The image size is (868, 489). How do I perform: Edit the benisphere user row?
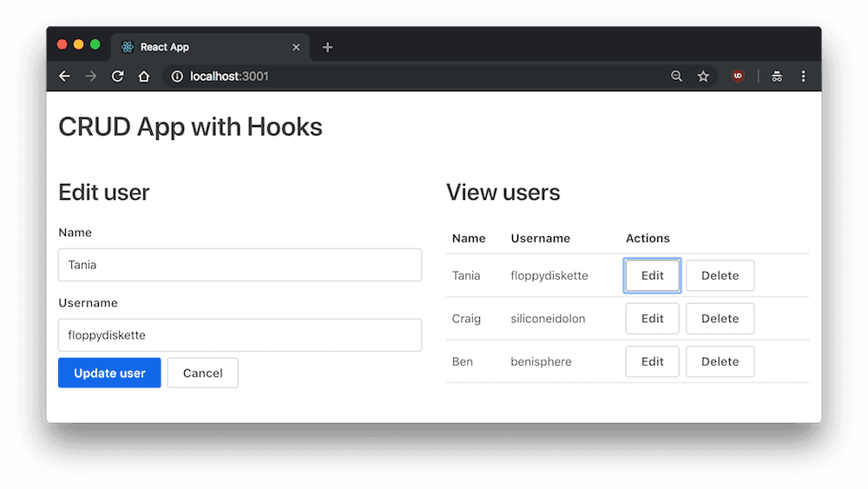click(652, 362)
